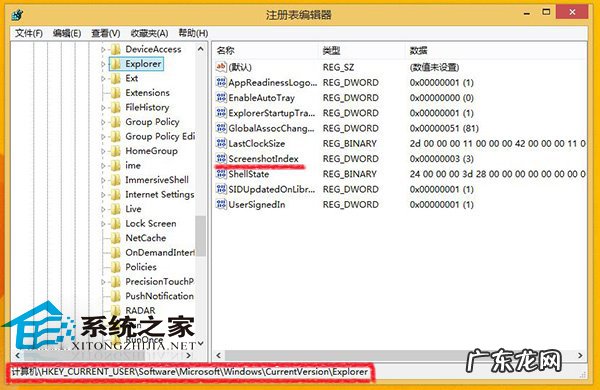The width and height of the screenshot is (600, 390).
Task: Select the ScreenshotIndex value name
Action: [263, 159]
